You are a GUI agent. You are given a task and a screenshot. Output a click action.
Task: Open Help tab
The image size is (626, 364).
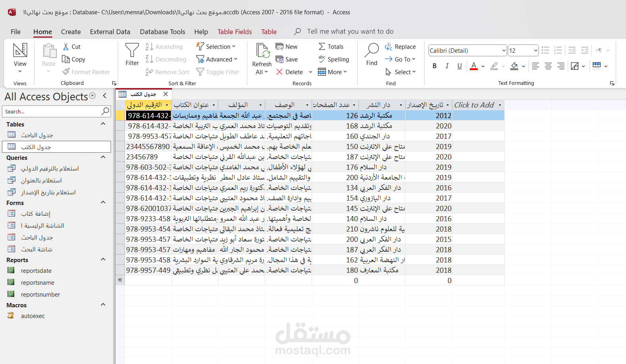pos(201,32)
